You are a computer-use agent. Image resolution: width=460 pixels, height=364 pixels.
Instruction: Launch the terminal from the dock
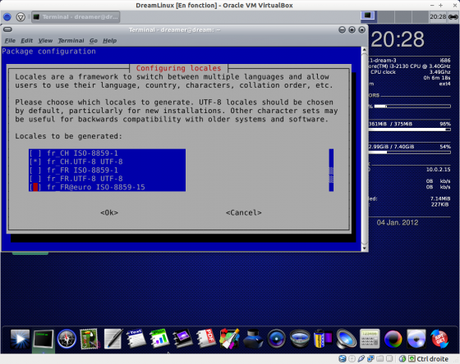click(x=43, y=339)
